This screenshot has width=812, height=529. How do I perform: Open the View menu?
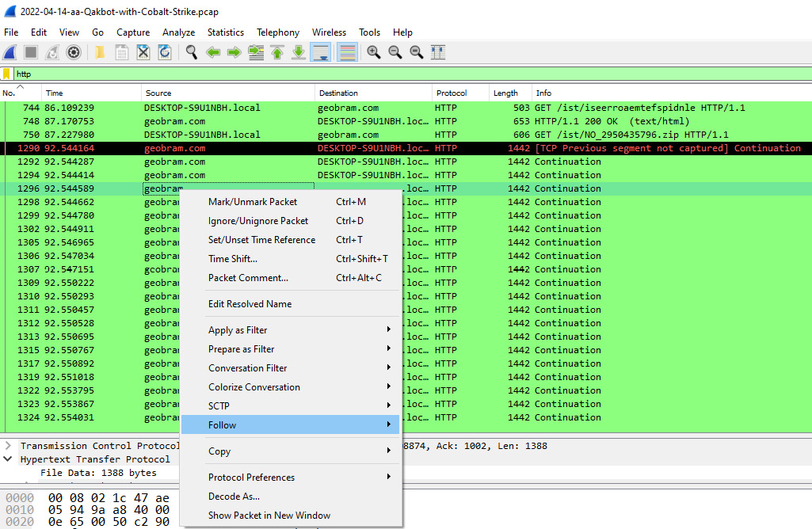69,32
